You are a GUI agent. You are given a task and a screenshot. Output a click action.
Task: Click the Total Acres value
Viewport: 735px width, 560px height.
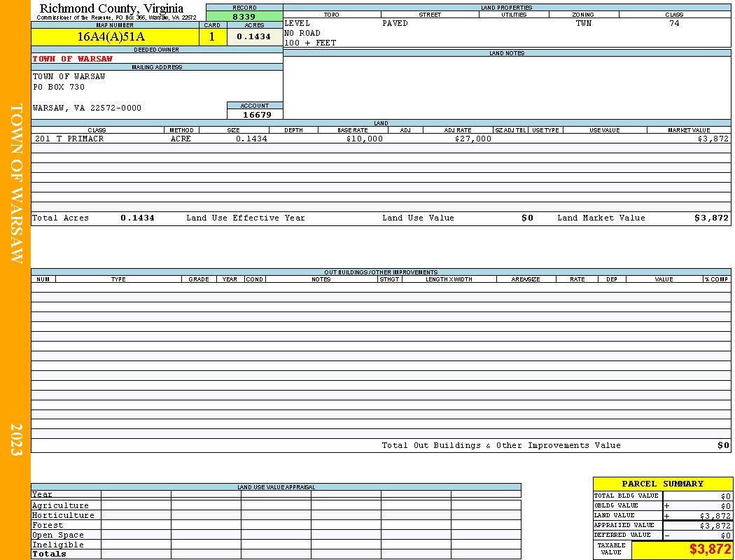click(x=137, y=218)
